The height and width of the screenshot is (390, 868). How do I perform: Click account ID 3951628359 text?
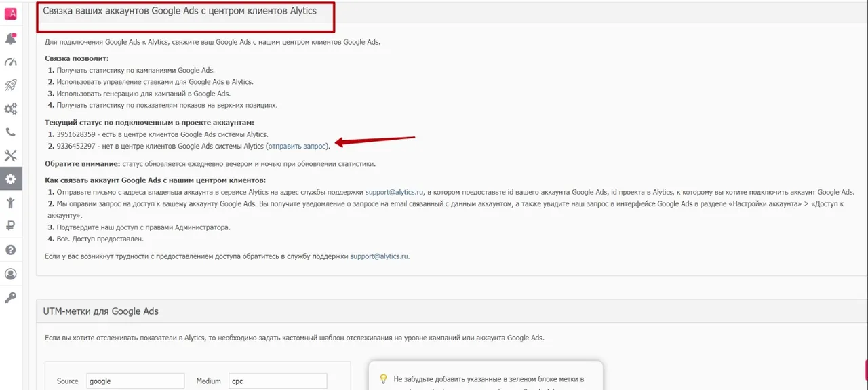pos(76,134)
